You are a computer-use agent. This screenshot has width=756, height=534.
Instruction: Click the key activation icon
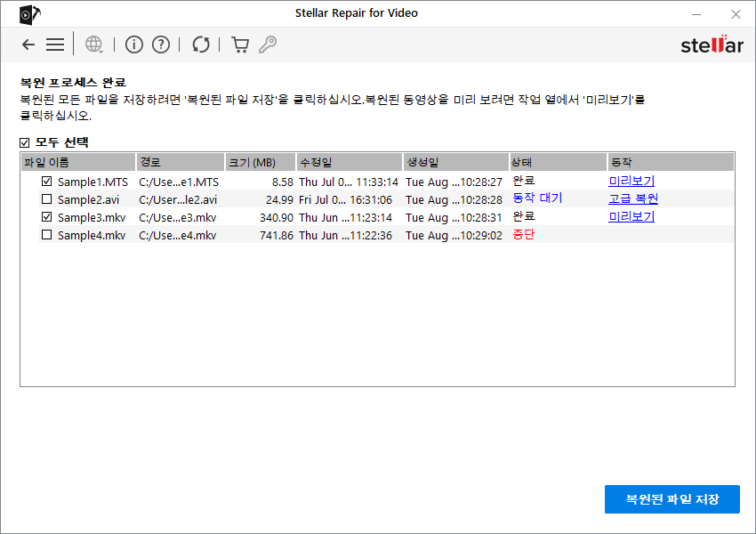pyautogui.click(x=268, y=44)
